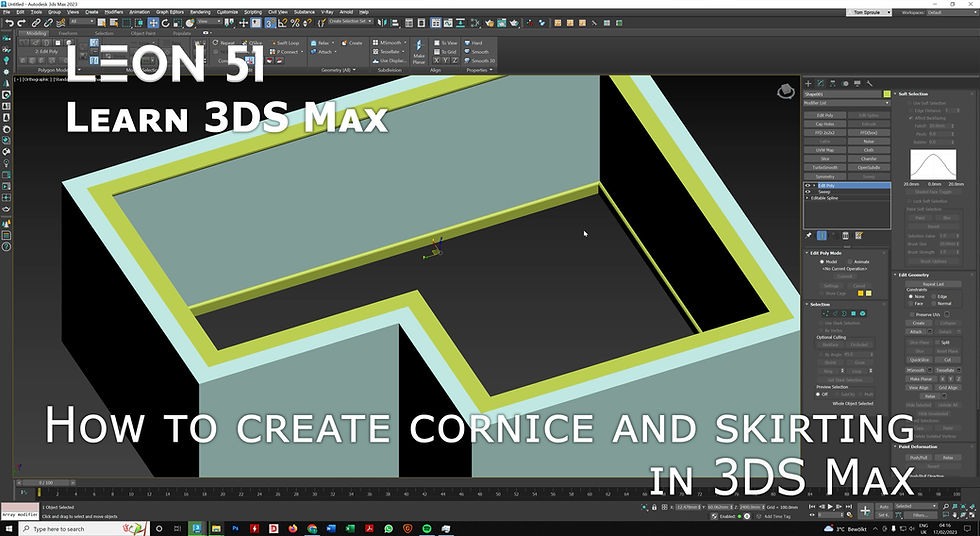This screenshot has height=536, width=980.
Task: Open the Utilities panel wrench tab
Action: tap(869, 83)
